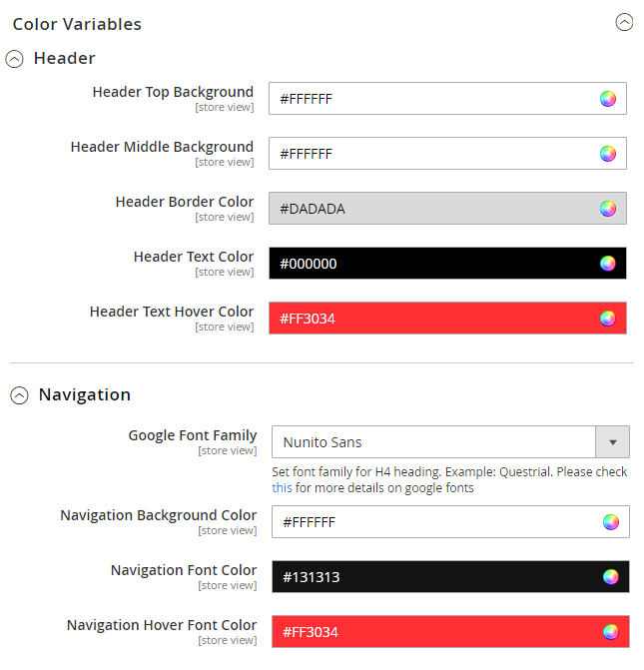The height and width of the screenshot is (670, 644).
Task: Open color picker for Header Top Background
Action: click(608, 99)
